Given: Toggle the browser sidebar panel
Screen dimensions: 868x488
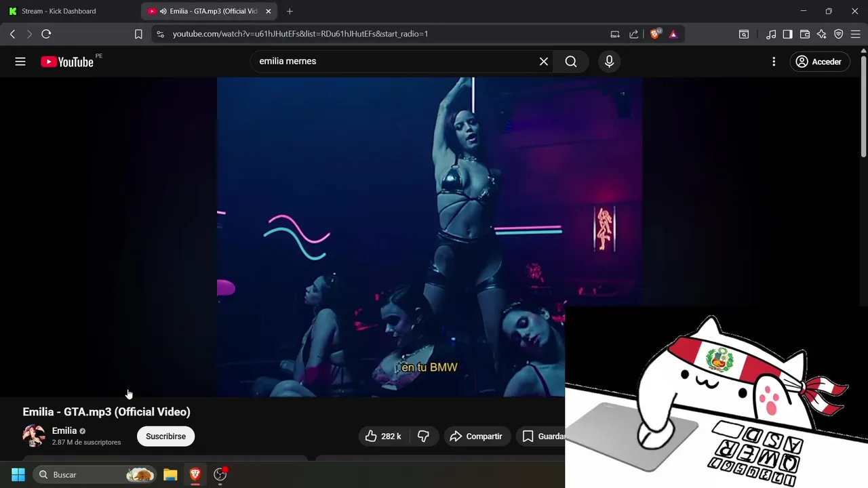Looking at the screenshot, I should pos(787,34).
